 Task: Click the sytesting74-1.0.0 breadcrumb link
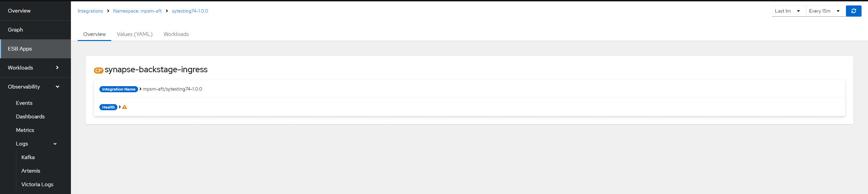[x=190, y=11]
